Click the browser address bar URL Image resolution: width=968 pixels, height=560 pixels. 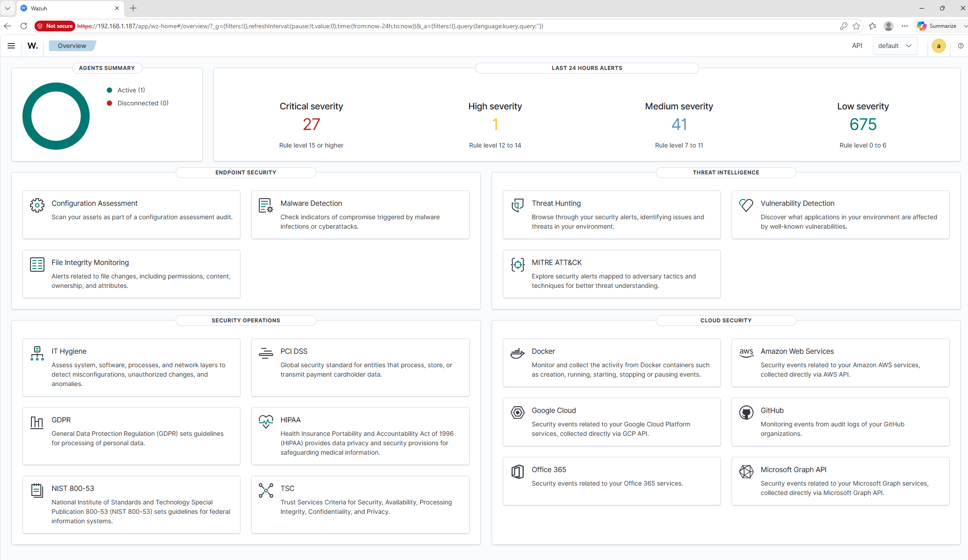click(310, 26)
